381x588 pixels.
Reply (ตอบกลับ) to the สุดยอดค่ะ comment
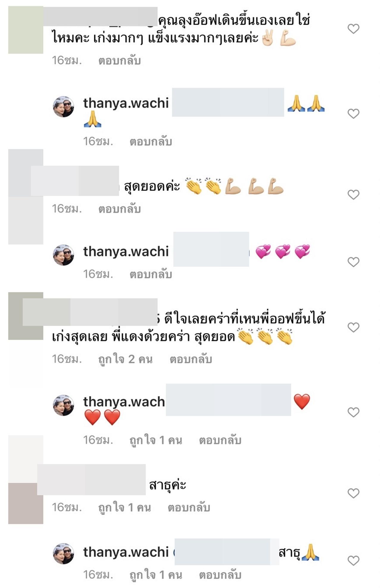pos(120,209)
